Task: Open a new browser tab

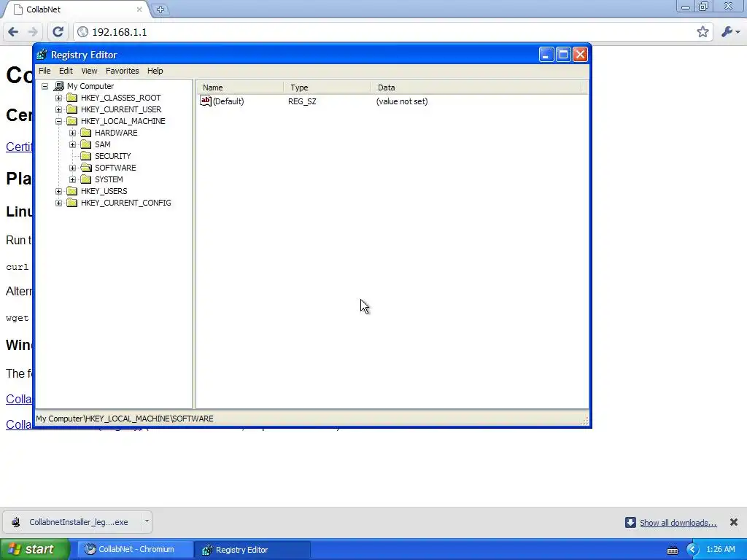Action: pos(160,9)
